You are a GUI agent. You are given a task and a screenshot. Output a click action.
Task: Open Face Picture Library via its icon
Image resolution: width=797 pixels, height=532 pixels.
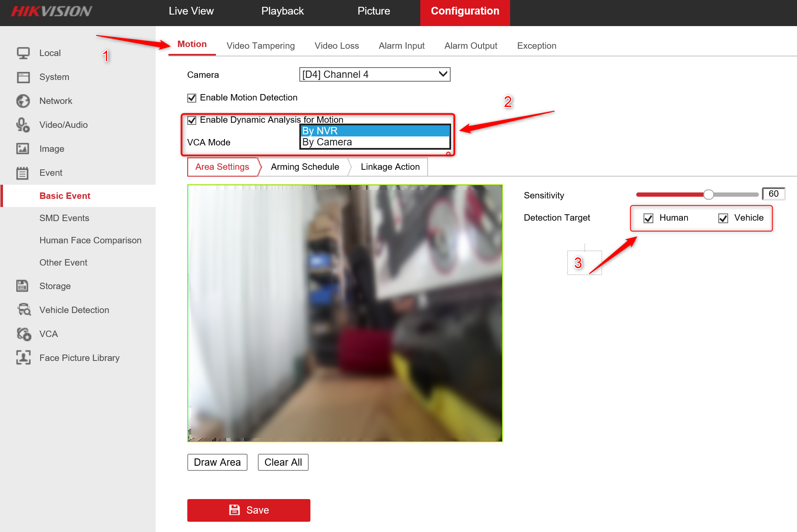23,358
